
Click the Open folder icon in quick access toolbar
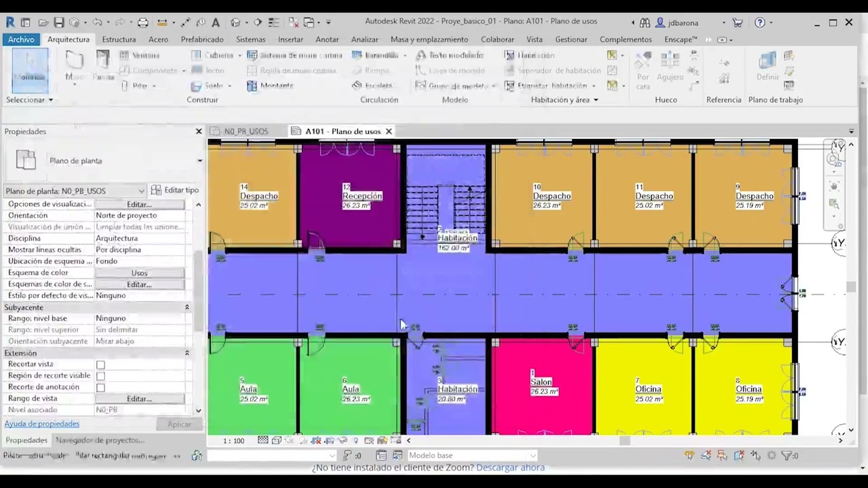tap(43, 22)
